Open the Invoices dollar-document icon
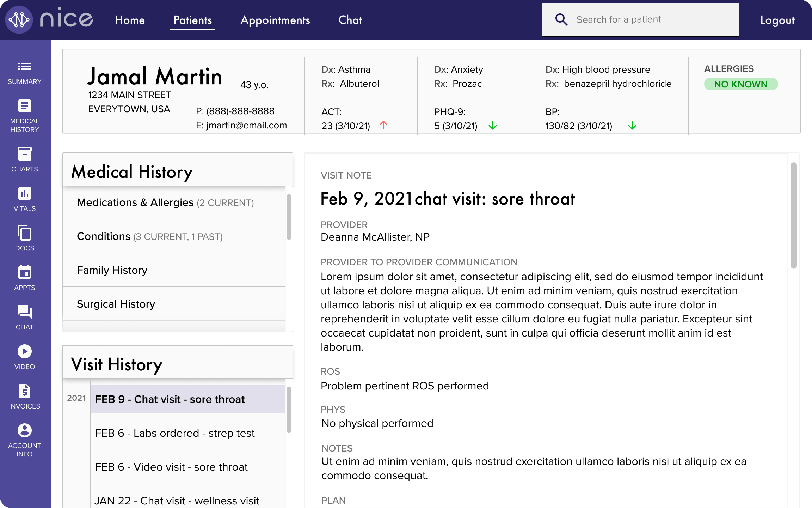 24,391
